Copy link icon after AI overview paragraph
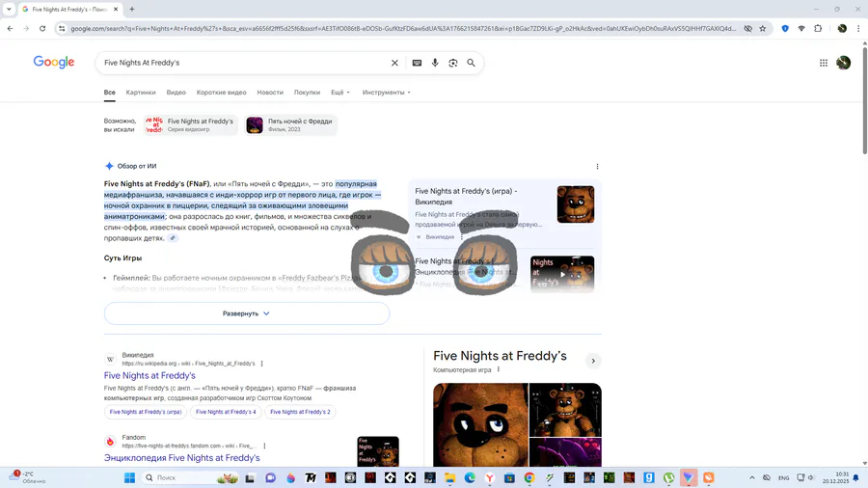868x488 pixels. coord(173,238)
